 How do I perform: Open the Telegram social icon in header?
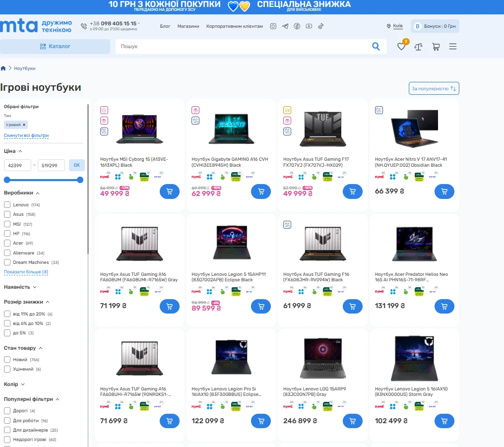pos(285,26)
